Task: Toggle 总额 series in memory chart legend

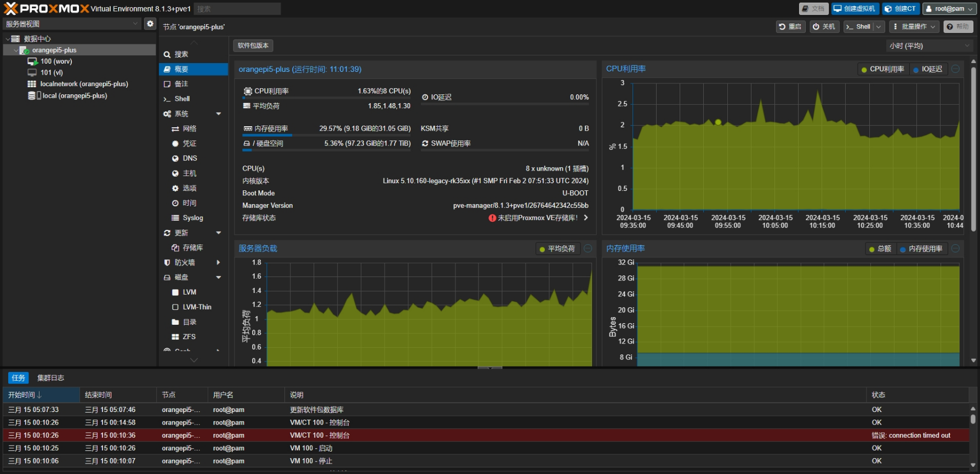Action: point(880,249)
